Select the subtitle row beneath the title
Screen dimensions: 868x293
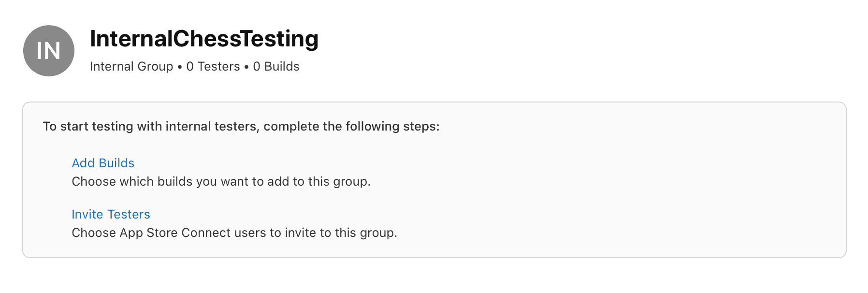click(194, 66)
